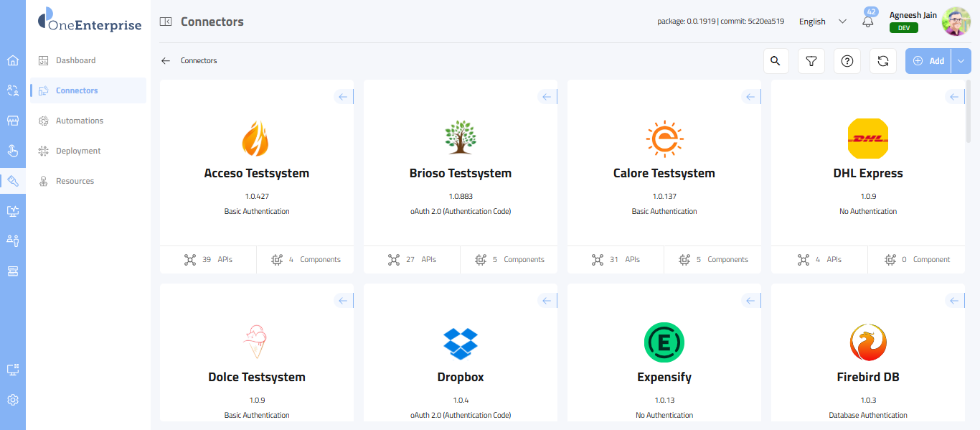
Task: Collapse the sidebar panel toggle
Action: point(166,22)
